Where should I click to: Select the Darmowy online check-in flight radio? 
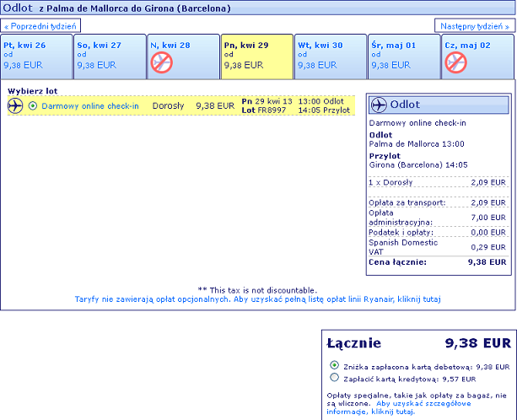pos(33,105)
